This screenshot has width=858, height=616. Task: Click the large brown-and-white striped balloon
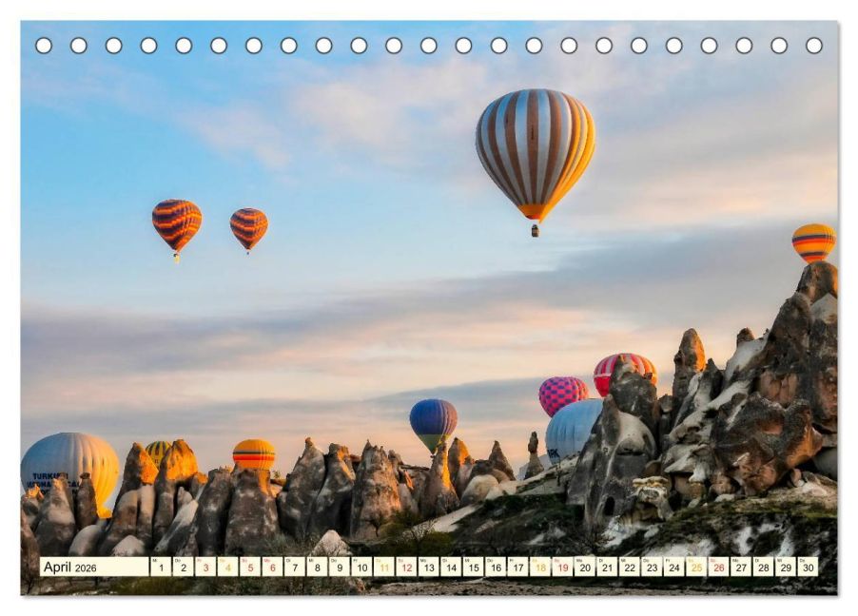coord(536,156)
